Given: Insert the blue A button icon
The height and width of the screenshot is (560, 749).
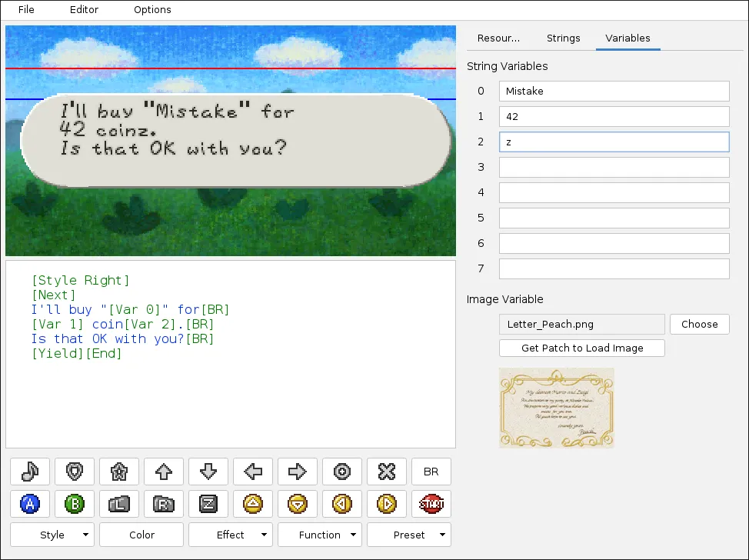Looking at the screenshot, I should tap(29, 504).
